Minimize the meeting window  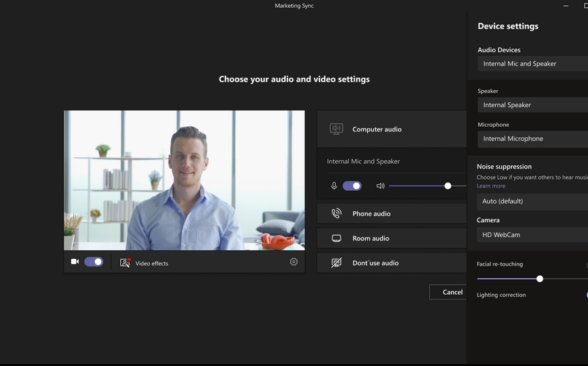point(566,6)
